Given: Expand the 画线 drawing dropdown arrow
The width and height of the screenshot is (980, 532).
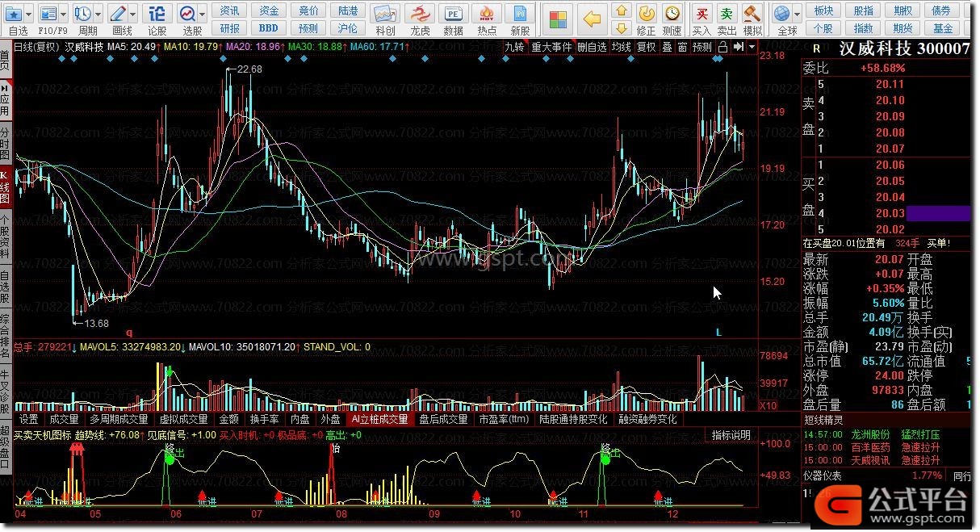Looking at the screenshot, I should (x=134, y=14).
